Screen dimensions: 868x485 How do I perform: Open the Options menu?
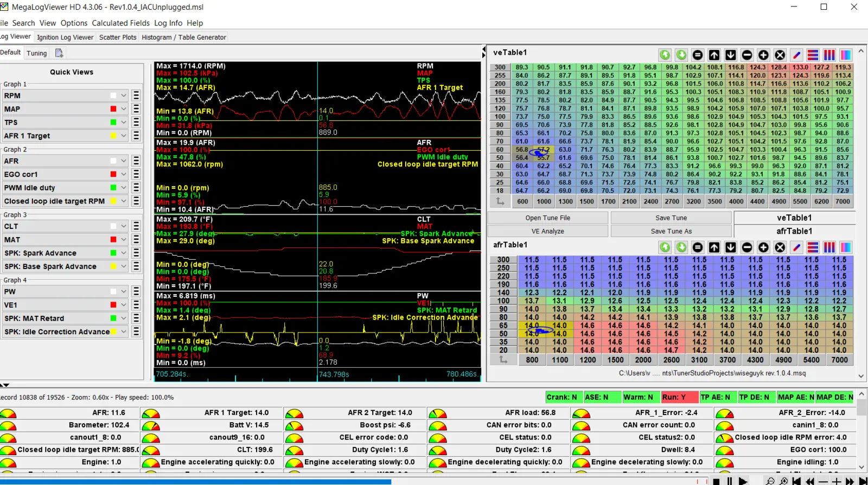74,23
